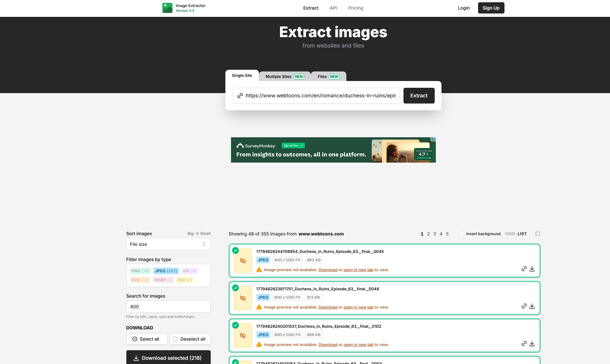The width and height of the screenshot is (610, 364).
Task: Click the 962 KB size label
Action: pyautogui.click(x=314, y=260)
